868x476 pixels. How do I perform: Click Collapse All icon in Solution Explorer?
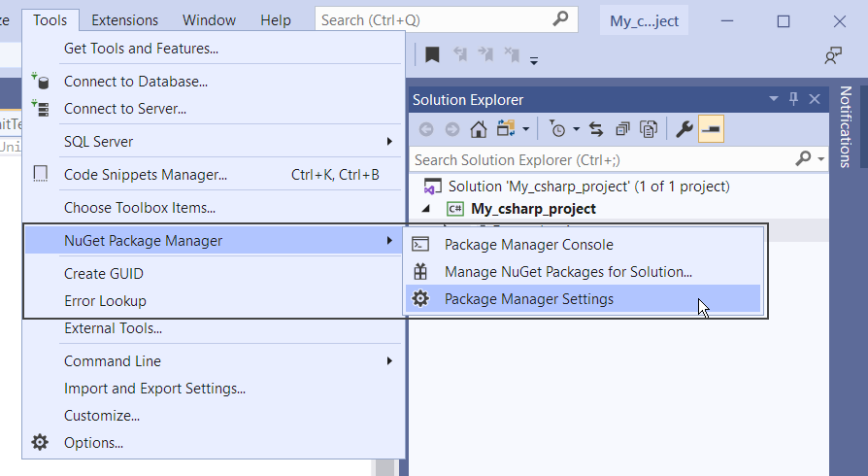tap(622, 129)
